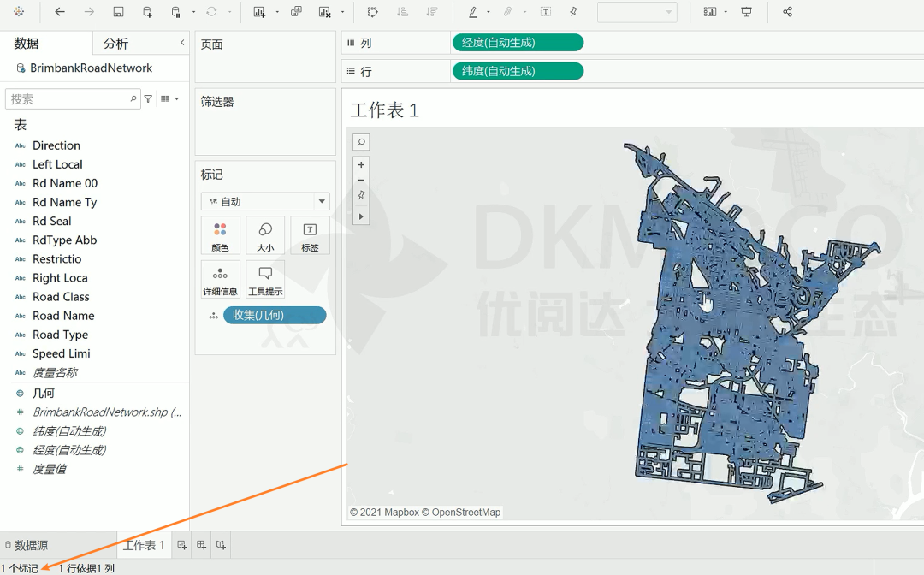This screenshot has height=575, width=924.
Task: Click the undo back arrow in toolbar
Action: coord(59,12)
